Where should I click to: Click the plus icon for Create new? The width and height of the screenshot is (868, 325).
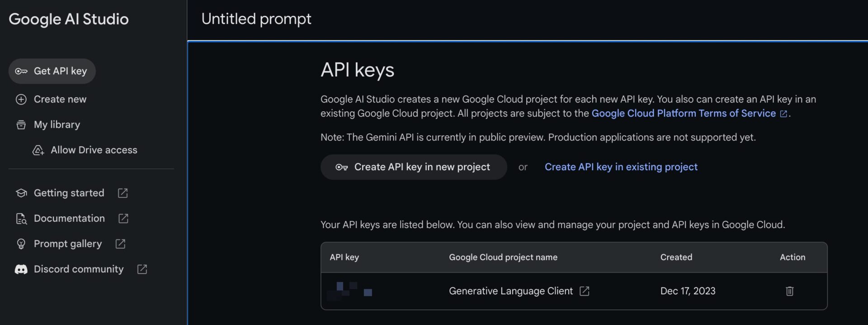click(x=21, y=100)
